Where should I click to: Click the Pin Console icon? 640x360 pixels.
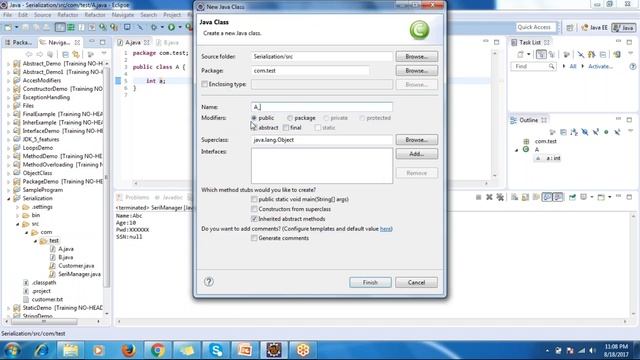(x=573, y=198)
